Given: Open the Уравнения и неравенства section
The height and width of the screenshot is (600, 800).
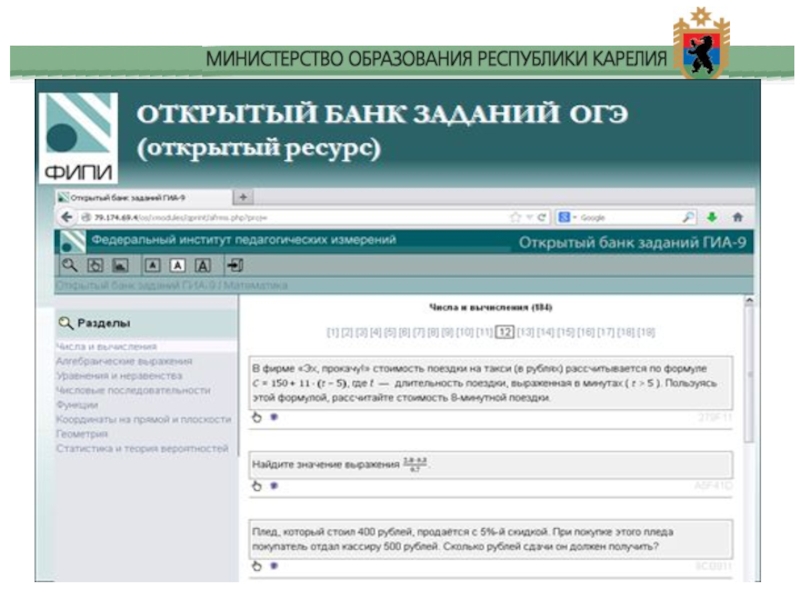Looking at the screenshot, I should 119,376.
